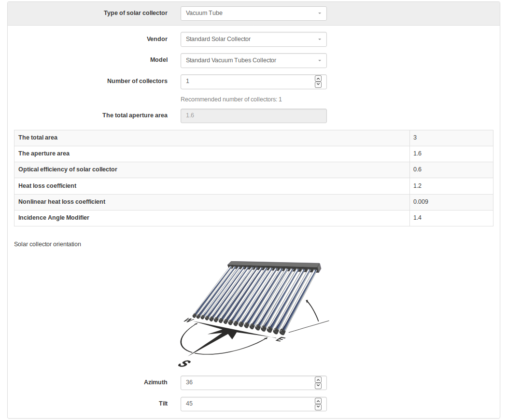Image resolution: width=507 pixels, height=420 pixels.
Task: Click the optical efficiency value 0.6
Action: [x=418, y=169]
